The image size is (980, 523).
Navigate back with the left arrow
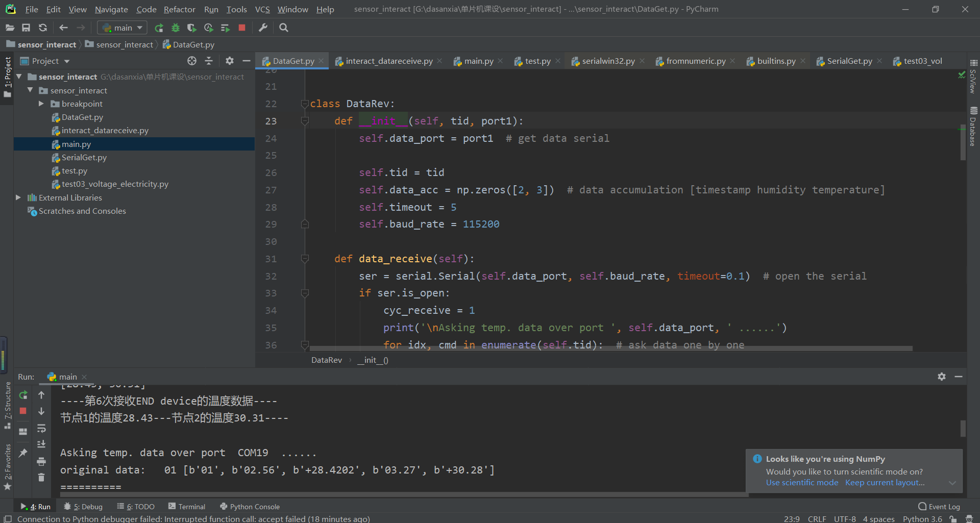(x=63, y=28)
